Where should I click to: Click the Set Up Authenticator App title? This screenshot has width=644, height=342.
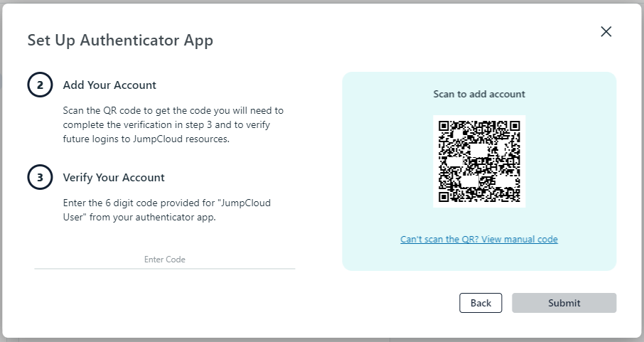[x=120, y=40]
